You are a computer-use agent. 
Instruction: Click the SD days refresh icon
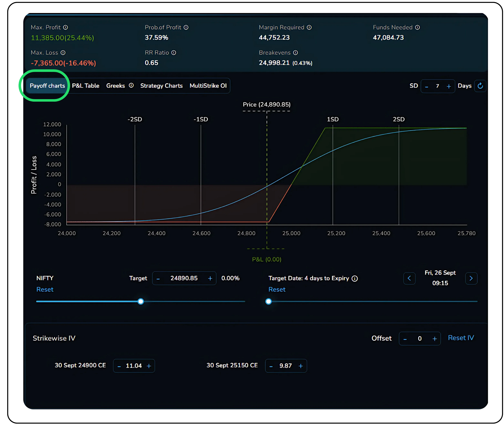480,86
